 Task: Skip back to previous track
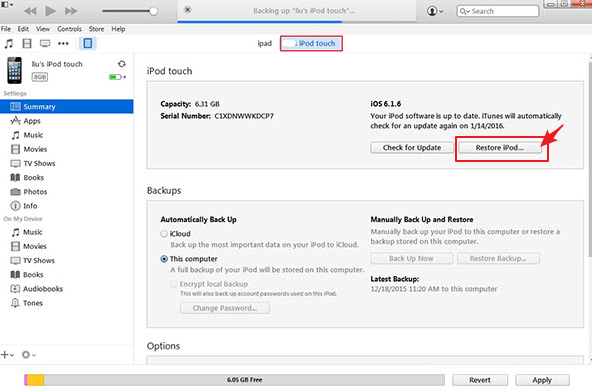point(30,11)
